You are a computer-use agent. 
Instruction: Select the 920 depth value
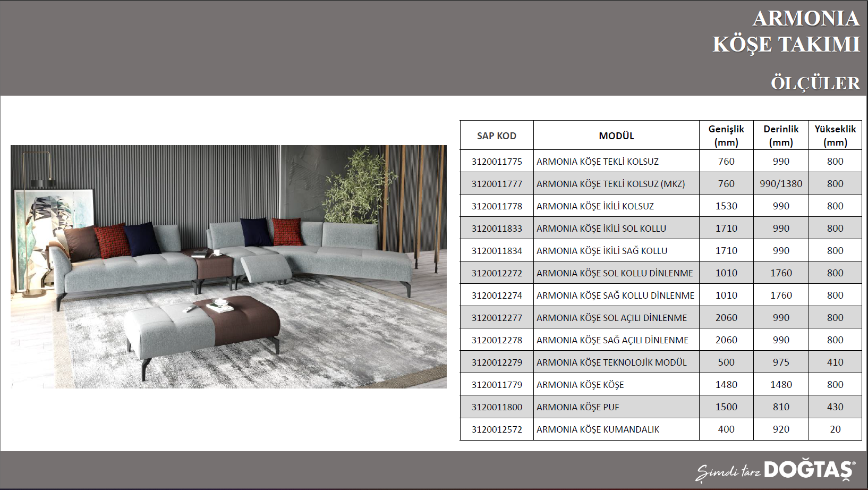click(x=781, y=429)
